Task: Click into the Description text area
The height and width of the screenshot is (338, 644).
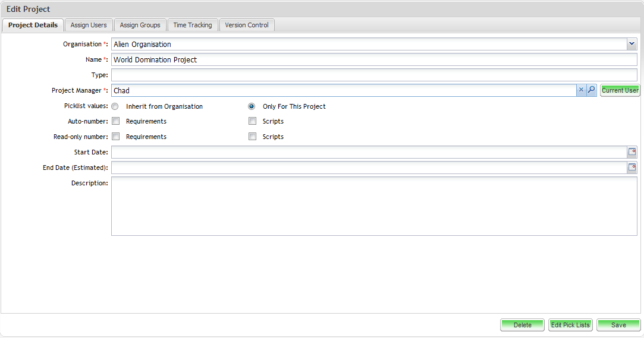Action: click(x=374, y=206)
